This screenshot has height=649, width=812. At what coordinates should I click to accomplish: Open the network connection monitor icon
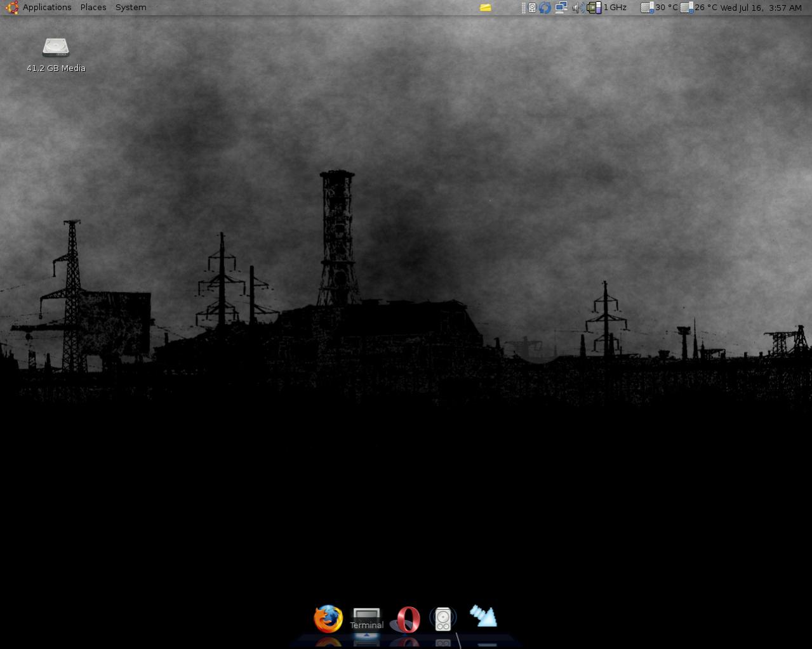click(x=561, y=8)
